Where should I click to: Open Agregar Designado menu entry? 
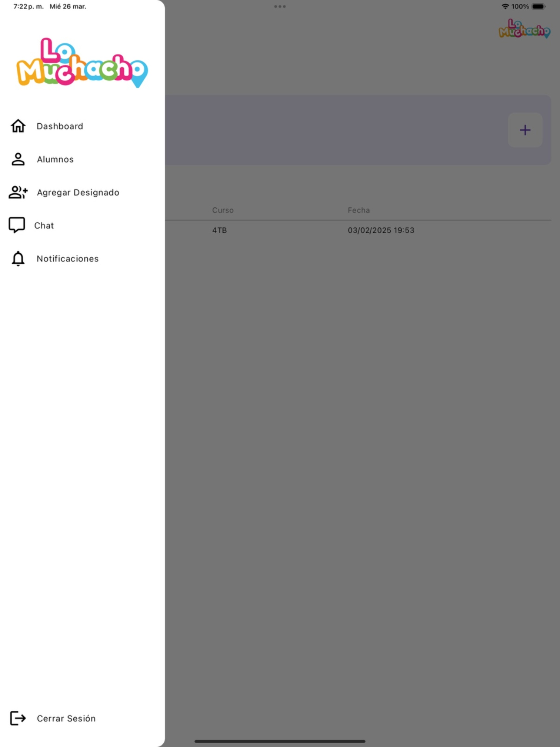point(78,192)
